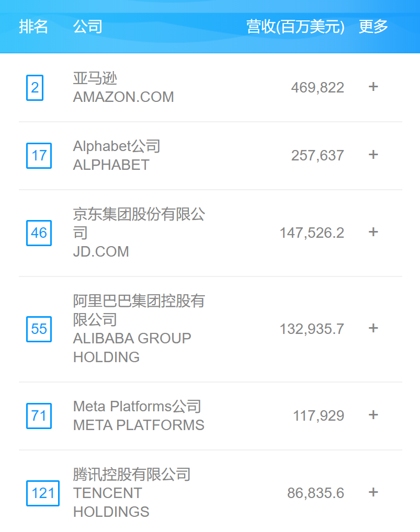
Task: Expand Meta Platforms row details
Action: [373, 415]
